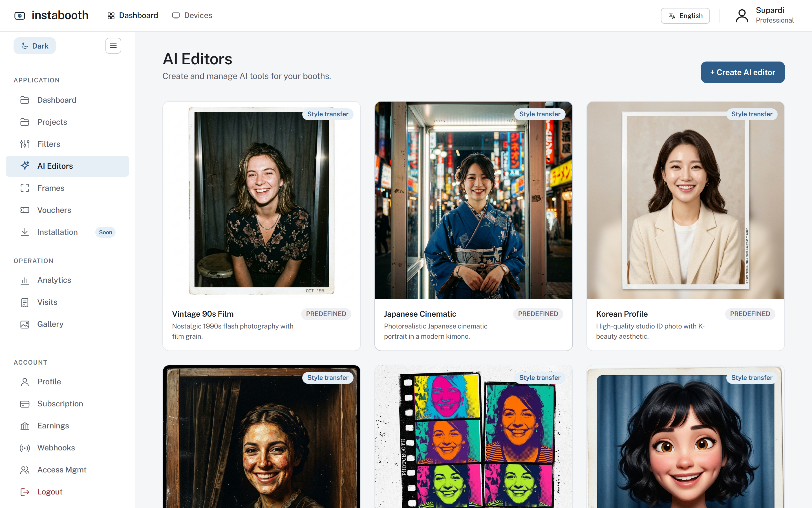Click the Subscription card icon
This screenshot has height=508, width=812.
25,404
